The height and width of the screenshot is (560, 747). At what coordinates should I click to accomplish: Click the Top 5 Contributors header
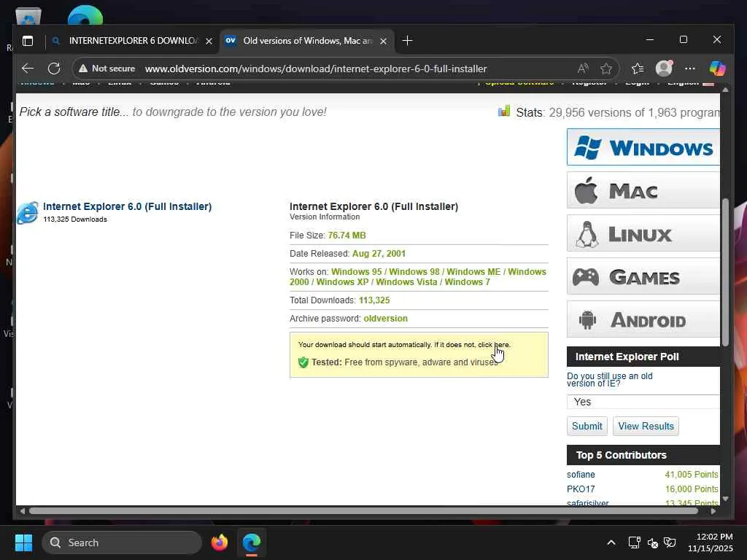pyautogui.click(x=643, y=455)
